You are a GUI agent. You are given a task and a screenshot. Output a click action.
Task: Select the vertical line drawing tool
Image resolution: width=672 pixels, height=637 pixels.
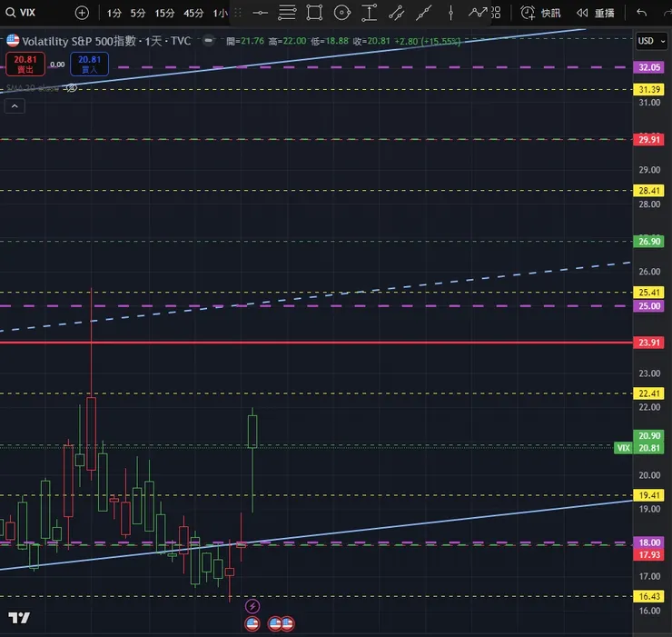450,13
